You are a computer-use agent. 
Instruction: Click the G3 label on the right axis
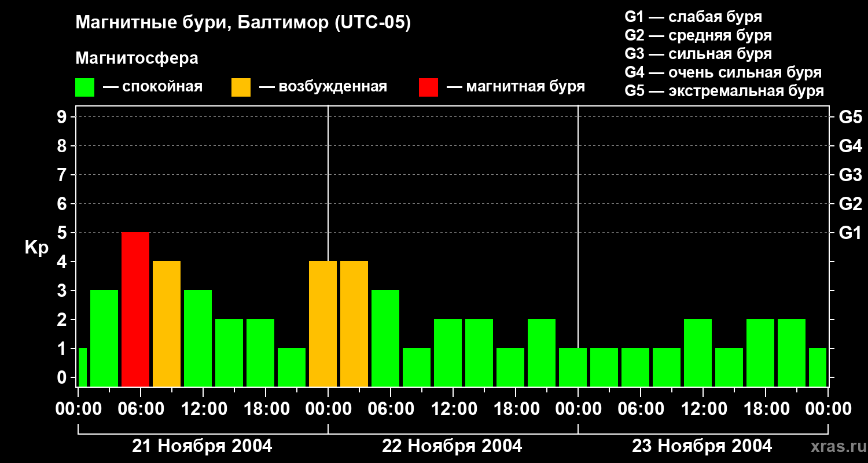[850, 175]
